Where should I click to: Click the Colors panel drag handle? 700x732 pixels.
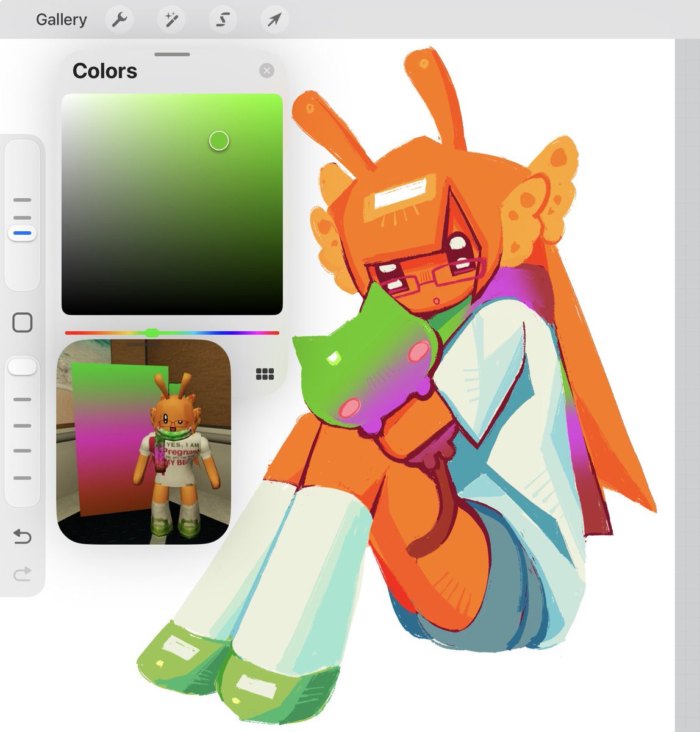click(x=172, y=54)
